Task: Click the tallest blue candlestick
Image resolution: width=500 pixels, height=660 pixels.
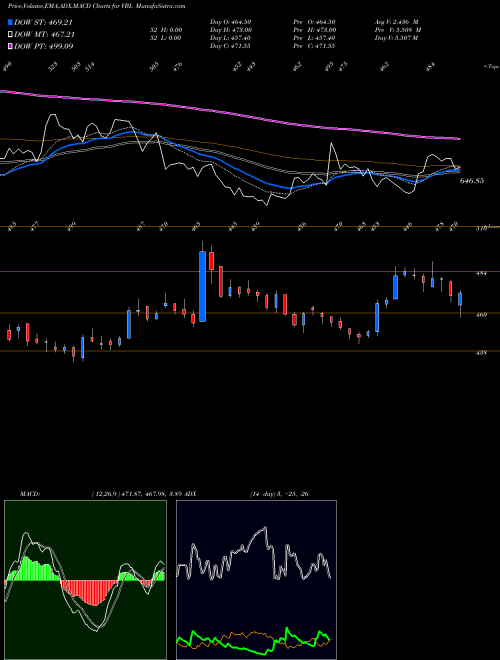Action: 202,286
